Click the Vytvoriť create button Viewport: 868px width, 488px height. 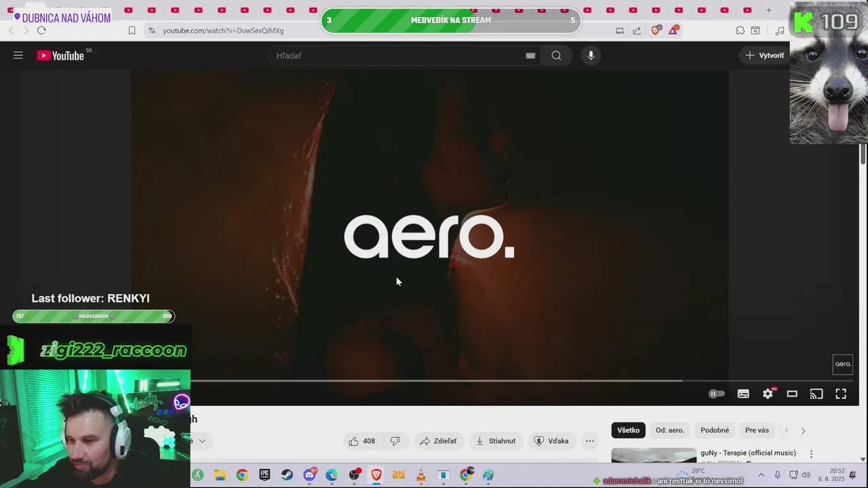[x=764, y=56]
